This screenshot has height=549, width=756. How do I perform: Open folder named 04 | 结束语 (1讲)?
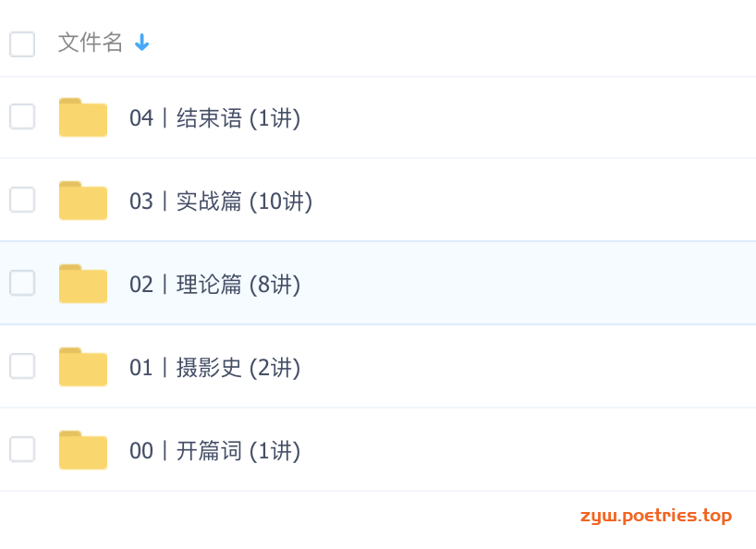point(215,118)
